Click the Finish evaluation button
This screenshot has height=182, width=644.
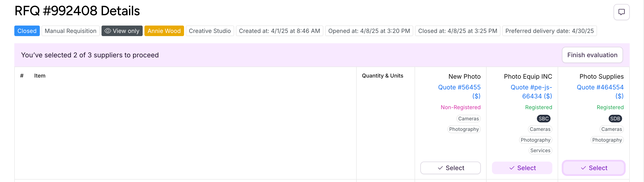[592, 55]
